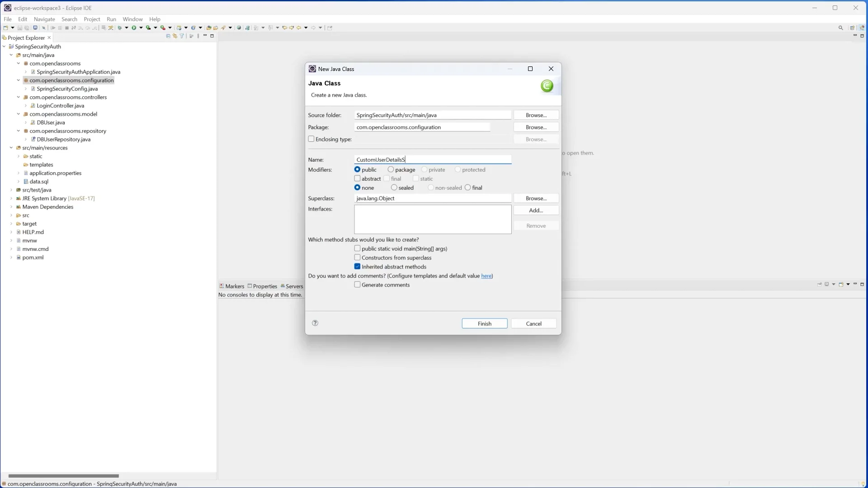Toggle Link with Editor in Project Explorer
Screen dimensions: 868x488
[x=175, y=36]
